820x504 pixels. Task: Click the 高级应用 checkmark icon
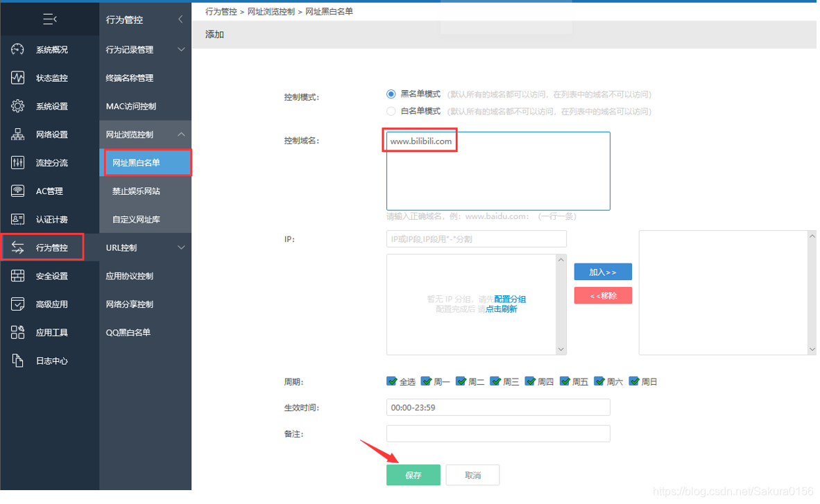(17, 304)
